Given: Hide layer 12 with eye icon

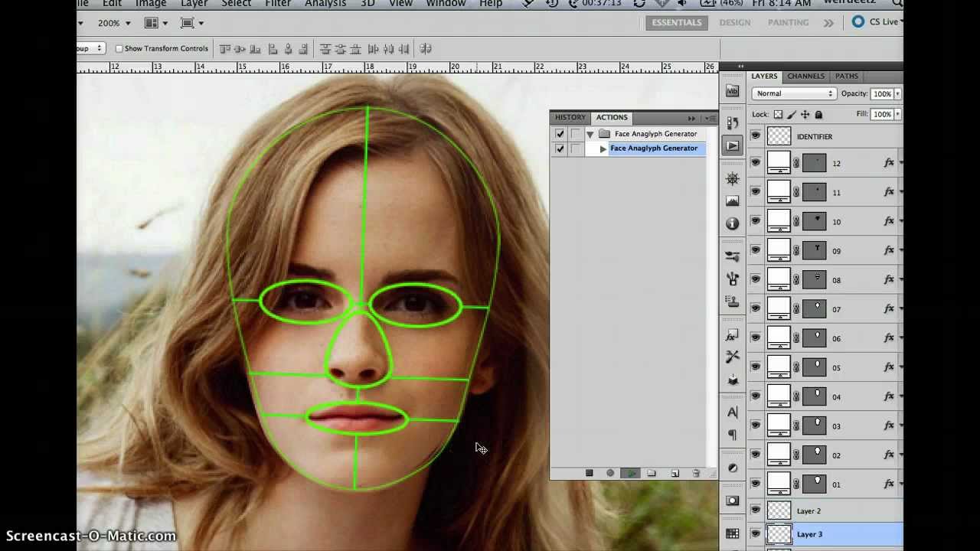Looking at the screenshot, I should [x=756, y=163].
